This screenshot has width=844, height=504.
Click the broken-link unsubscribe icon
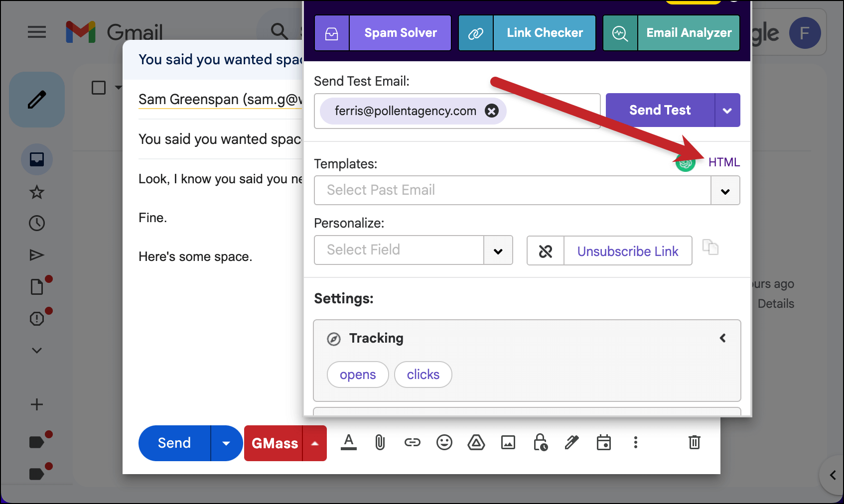coord(546,251)
